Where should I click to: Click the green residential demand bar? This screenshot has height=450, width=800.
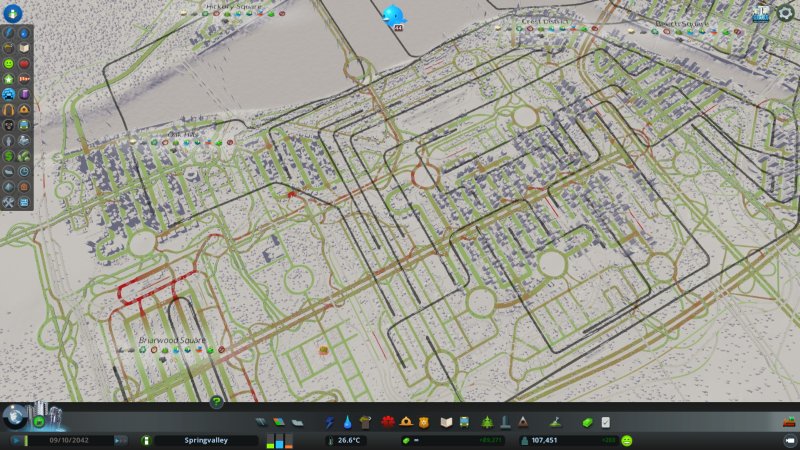(x=270, y=441)
